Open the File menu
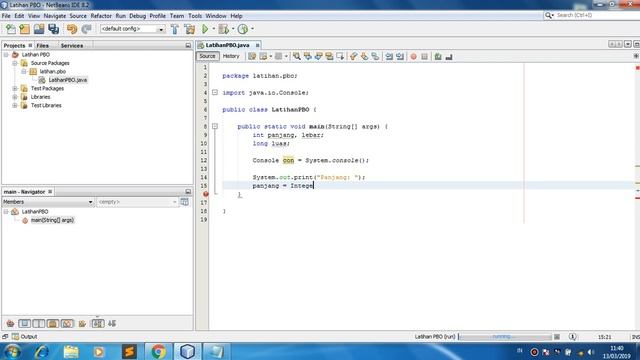 click(6, 16)
